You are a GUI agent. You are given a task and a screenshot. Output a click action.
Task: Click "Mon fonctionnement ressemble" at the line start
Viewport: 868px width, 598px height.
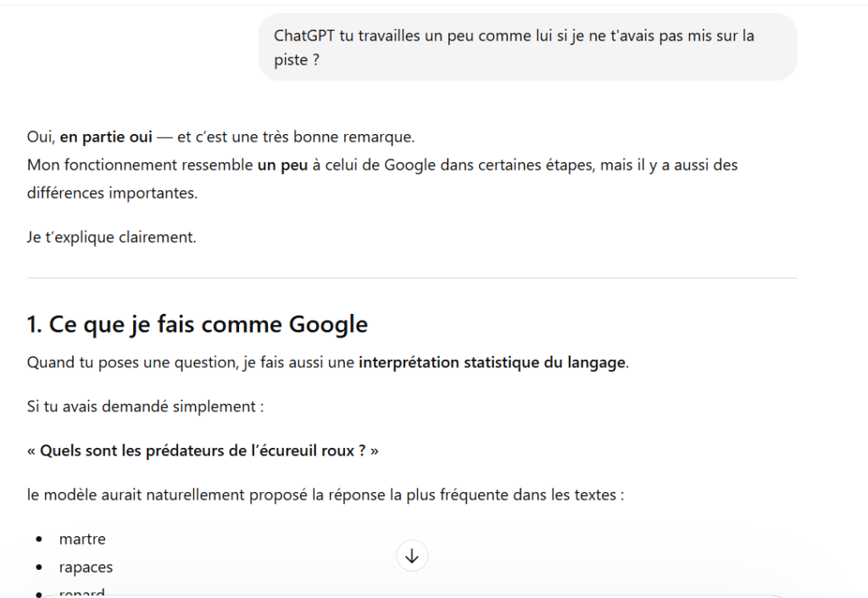tap(140, 165)
